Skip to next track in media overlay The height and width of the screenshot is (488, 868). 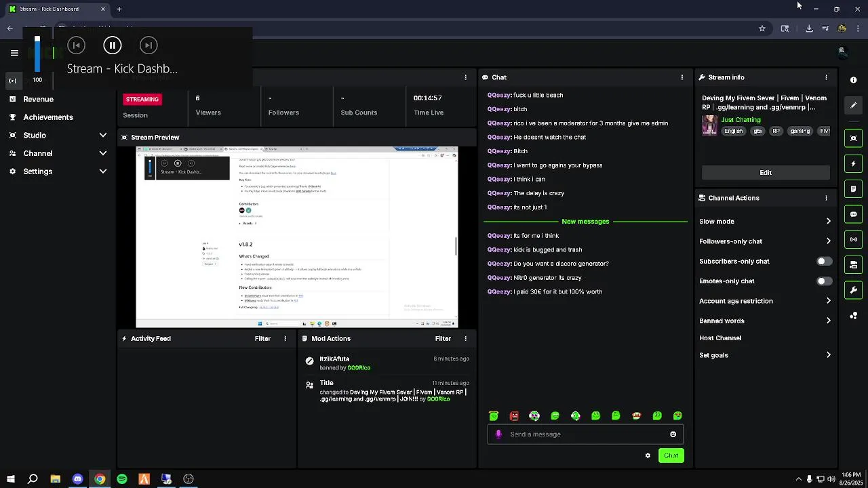[x=149, y=45]
